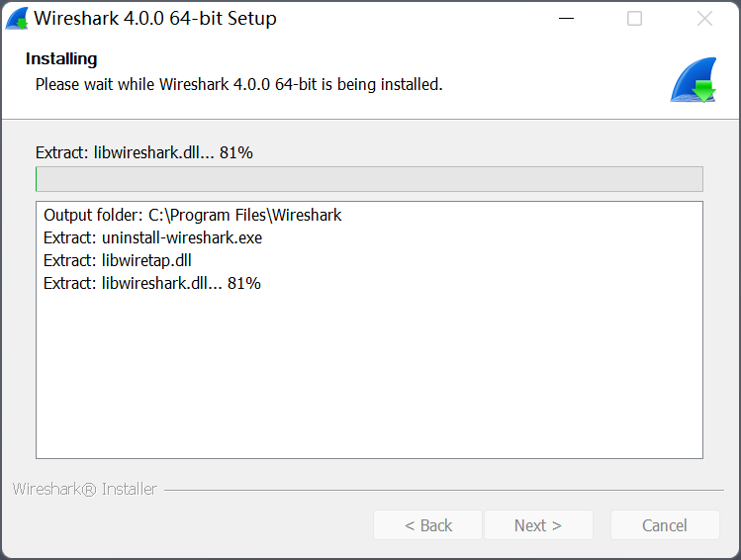Click the < Back button
Viewport: 741px width, 560px height.
(x=427, y=525)
